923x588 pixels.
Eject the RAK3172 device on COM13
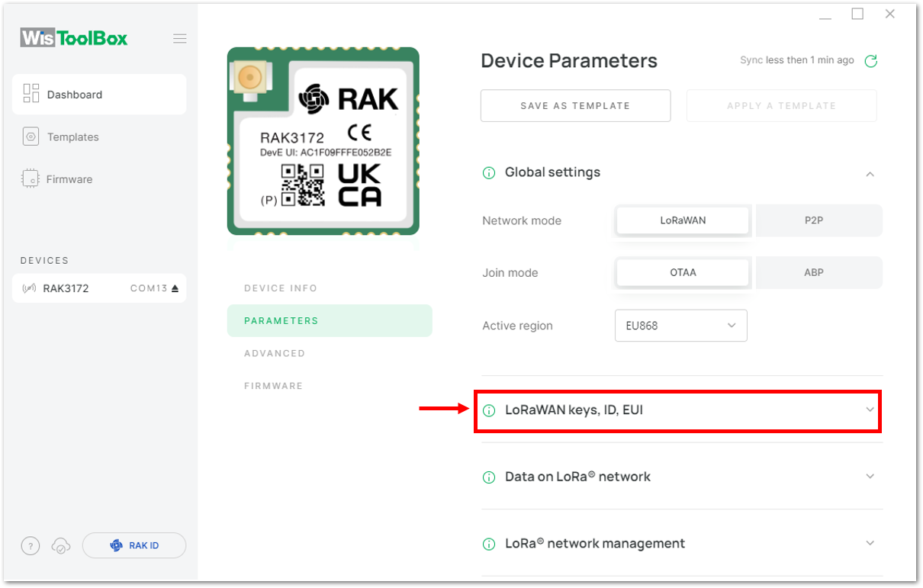tap(175, 288)
